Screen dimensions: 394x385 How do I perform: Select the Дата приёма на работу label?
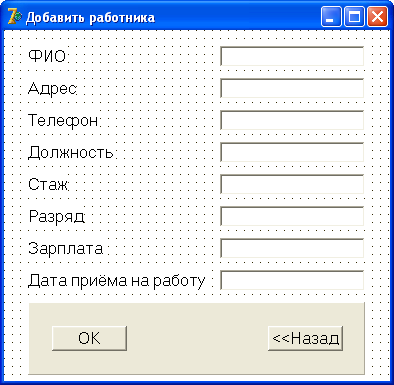pyautogui.click(x=117, y=281)
